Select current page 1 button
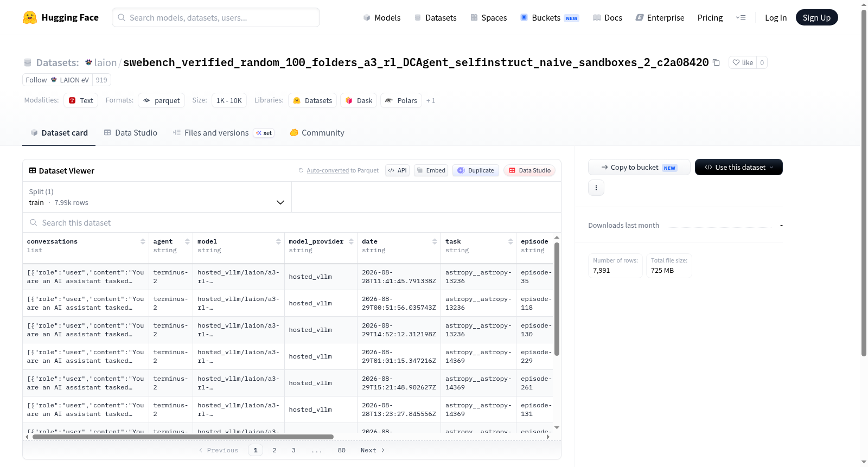Image resolution: width=868 pixels, height=467 pixels. coord(256,450)
